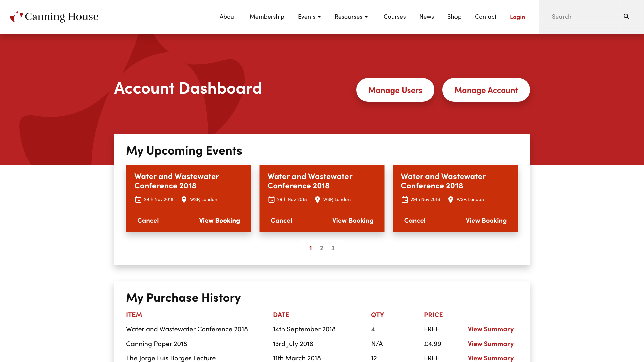Image resolution: width=644 pixels, height=362 pixels.
Task: Click third card's Water and Wastewater Conference title
Action: click(x=443, y=181)
